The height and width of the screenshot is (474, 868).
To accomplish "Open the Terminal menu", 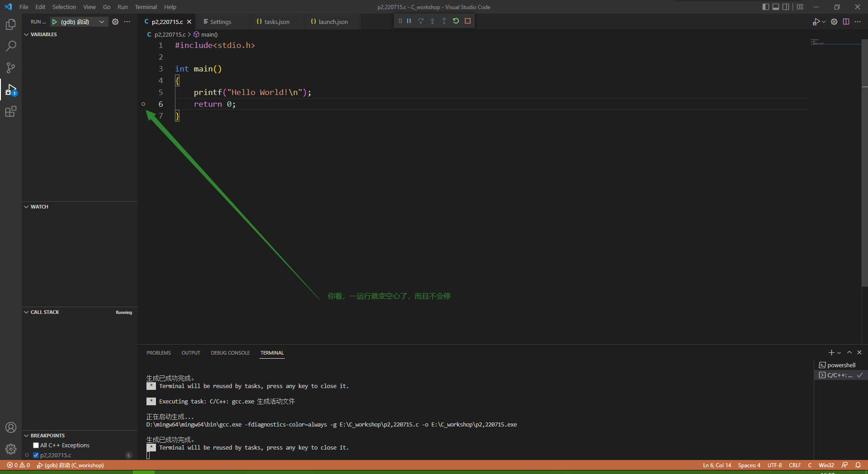I will [146, 7].
